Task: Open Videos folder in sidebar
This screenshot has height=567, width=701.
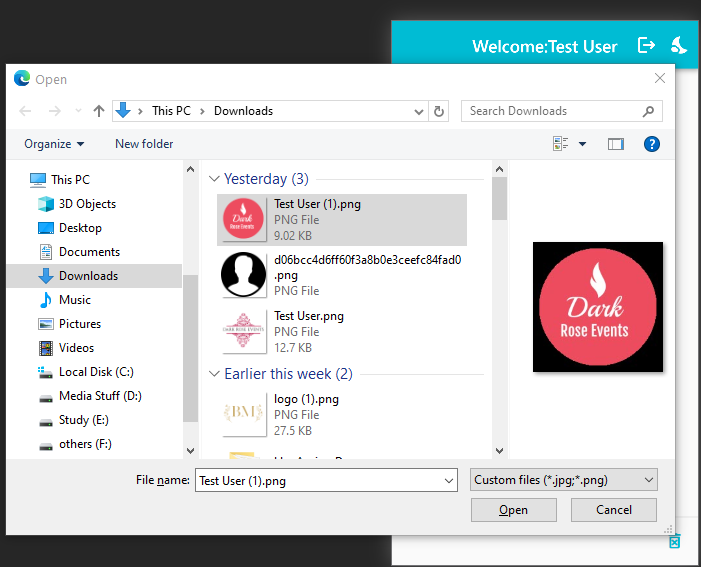Action: click(x=76, y=348)
